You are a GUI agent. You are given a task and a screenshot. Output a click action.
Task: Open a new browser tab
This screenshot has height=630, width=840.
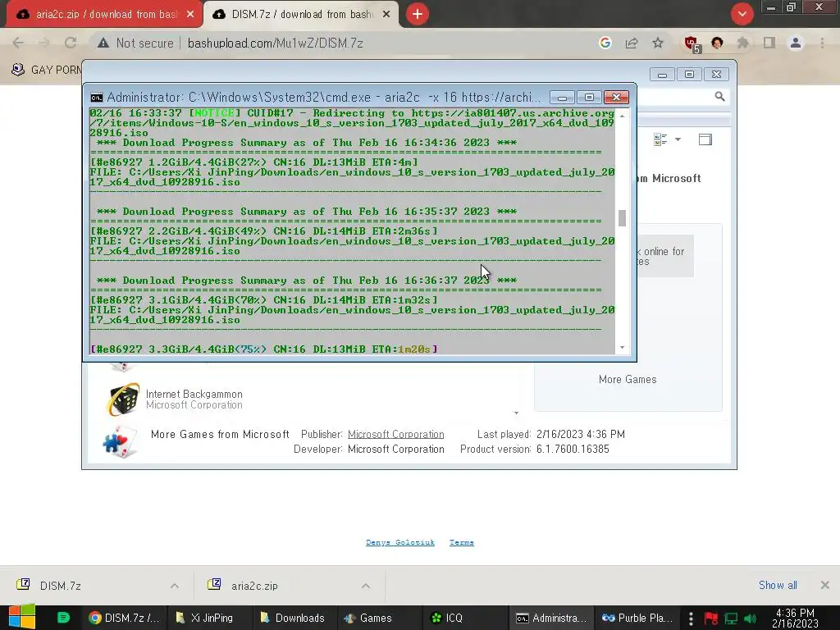(x=418, y=14)
